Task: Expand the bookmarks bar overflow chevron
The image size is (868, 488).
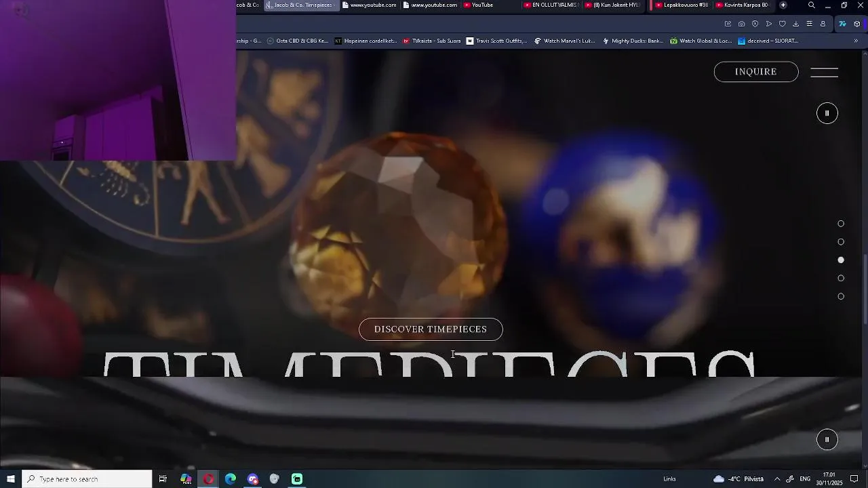Action: click(x=856, y=41)
